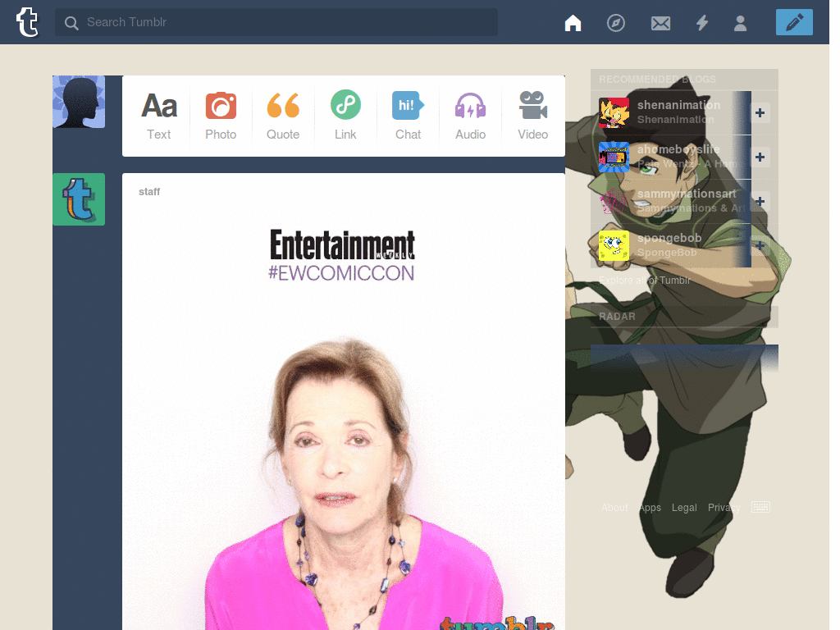Click the keyboard shortcuts icon in footer

coord(760,507)
